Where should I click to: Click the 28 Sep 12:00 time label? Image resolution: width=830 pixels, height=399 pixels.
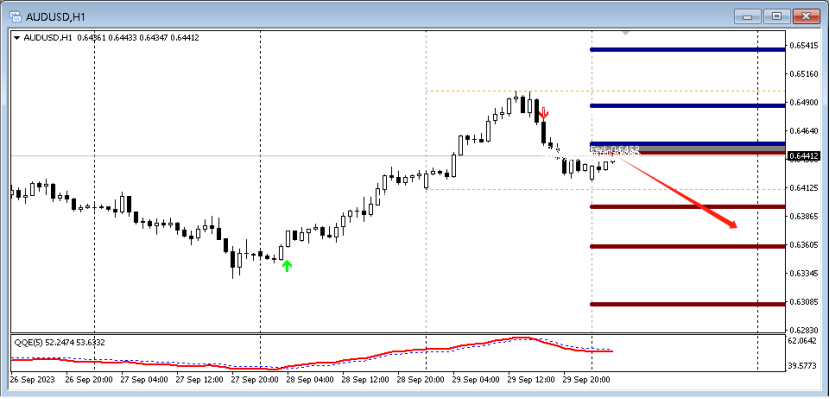point(365,380)
